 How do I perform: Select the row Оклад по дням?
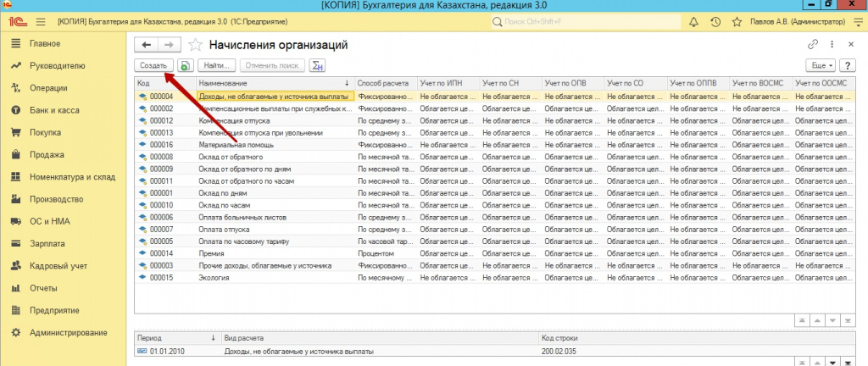495,193
